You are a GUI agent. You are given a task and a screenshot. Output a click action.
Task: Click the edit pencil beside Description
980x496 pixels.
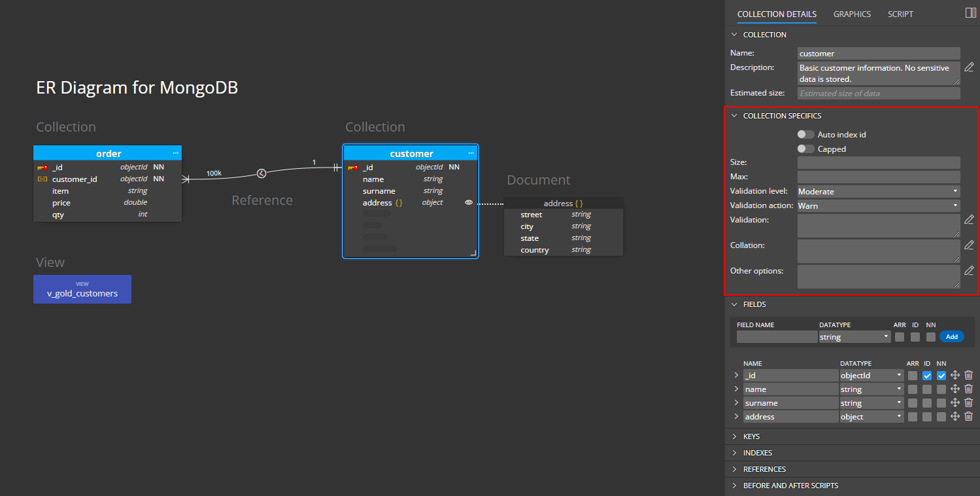[969, 67]
